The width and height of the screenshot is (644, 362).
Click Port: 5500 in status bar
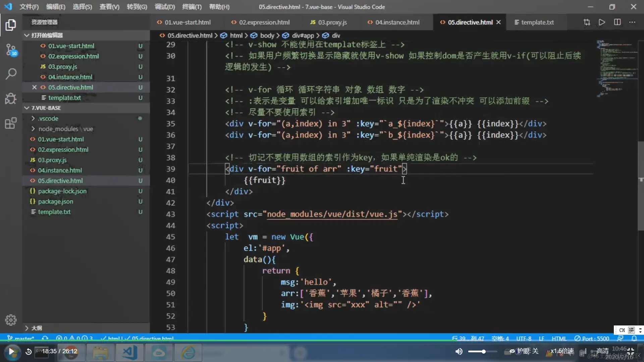(x=592, y=338)
